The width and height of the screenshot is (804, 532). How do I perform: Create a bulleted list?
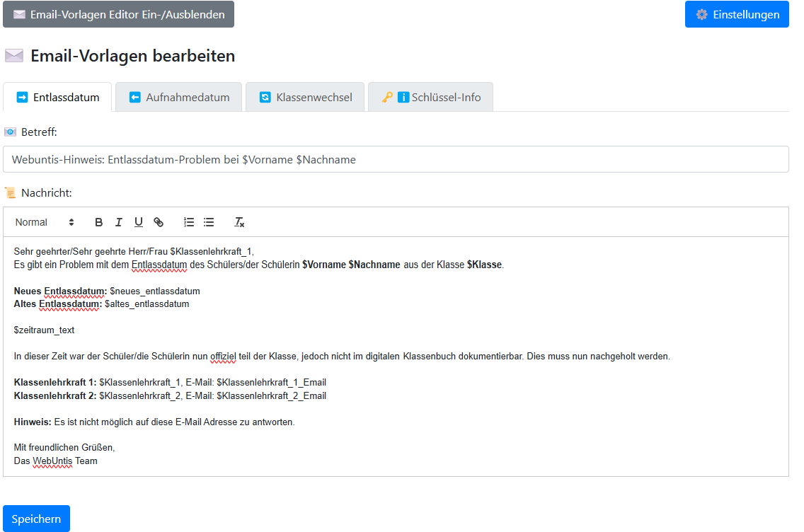click(209, 222)
